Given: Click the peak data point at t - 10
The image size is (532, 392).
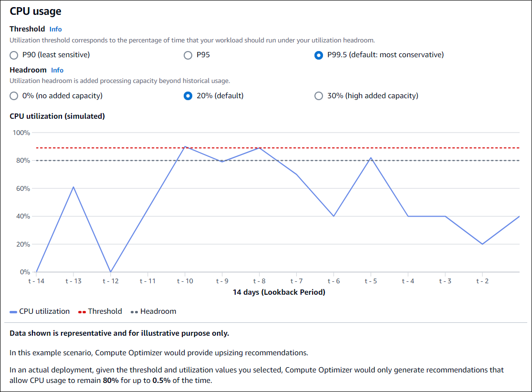Looking at the screenshot, I should pos(185,146).
